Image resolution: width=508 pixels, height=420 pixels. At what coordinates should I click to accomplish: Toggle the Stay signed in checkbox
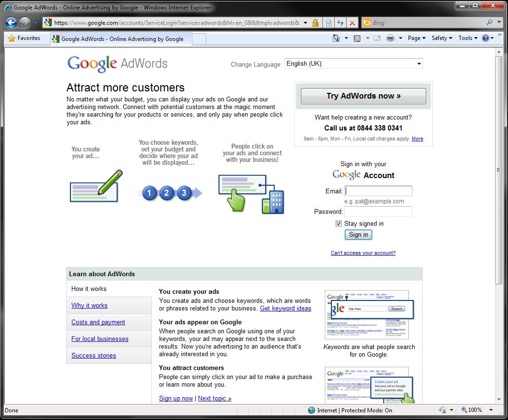pyautogui.click(x=339, y=224)
